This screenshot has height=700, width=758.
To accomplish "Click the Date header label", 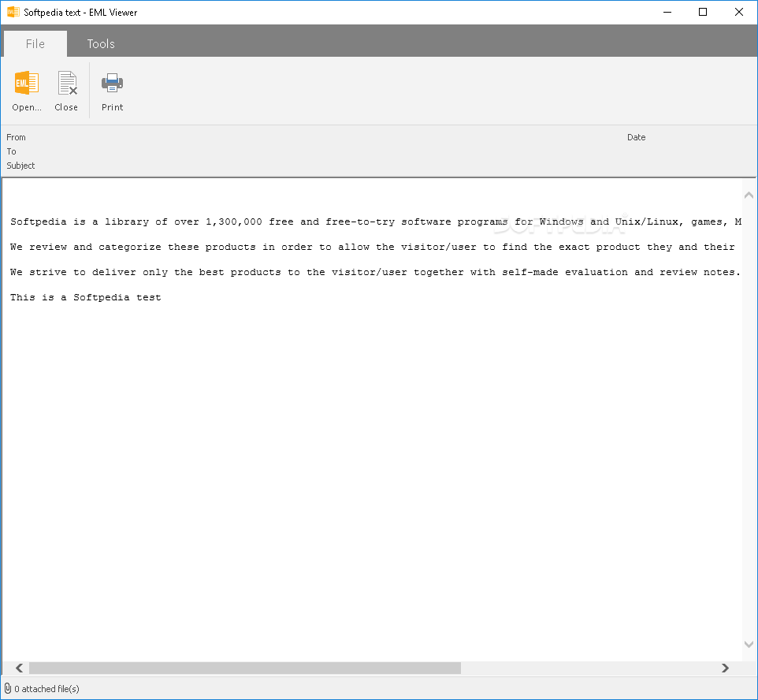I will point(636,137).
